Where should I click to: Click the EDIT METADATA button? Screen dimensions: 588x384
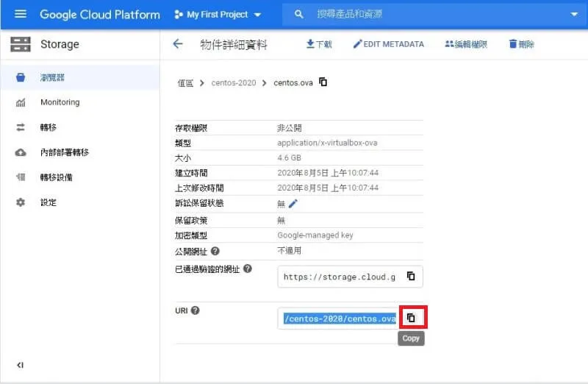pos(389,44)
